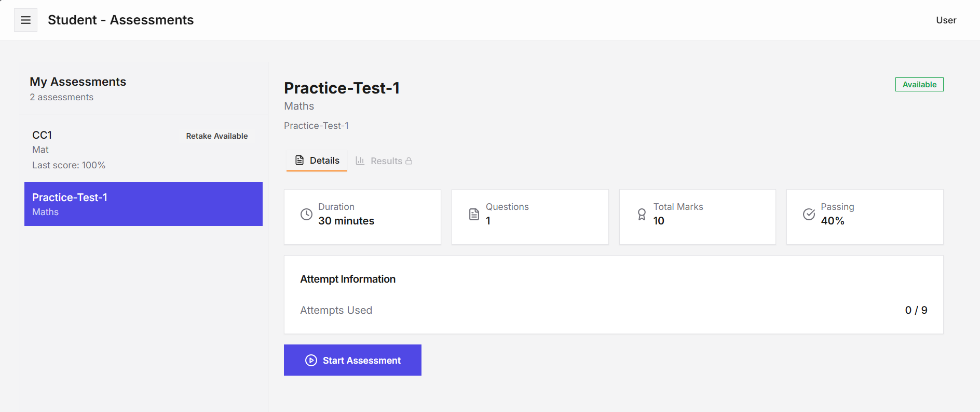The image size is (980, 412).
Task: Click the checkmark icon beside Passing
Action: pos(808,214)
